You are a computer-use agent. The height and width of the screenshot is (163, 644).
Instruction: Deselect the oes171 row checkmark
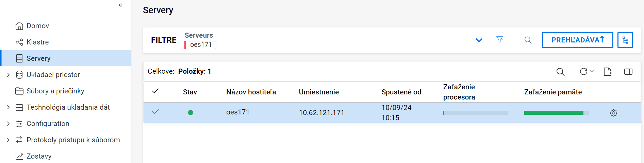pyautogui.click(x=155, y=112)
